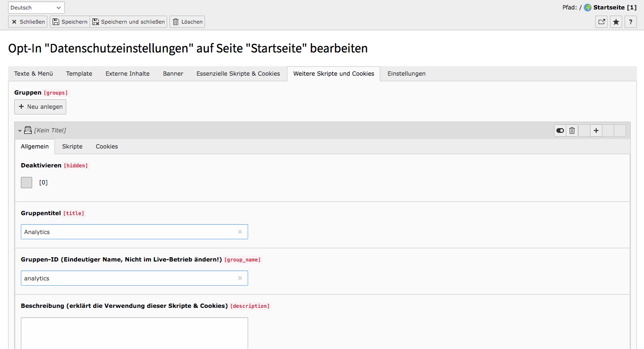Open the Allgemein sub-tab

(35, 147)
